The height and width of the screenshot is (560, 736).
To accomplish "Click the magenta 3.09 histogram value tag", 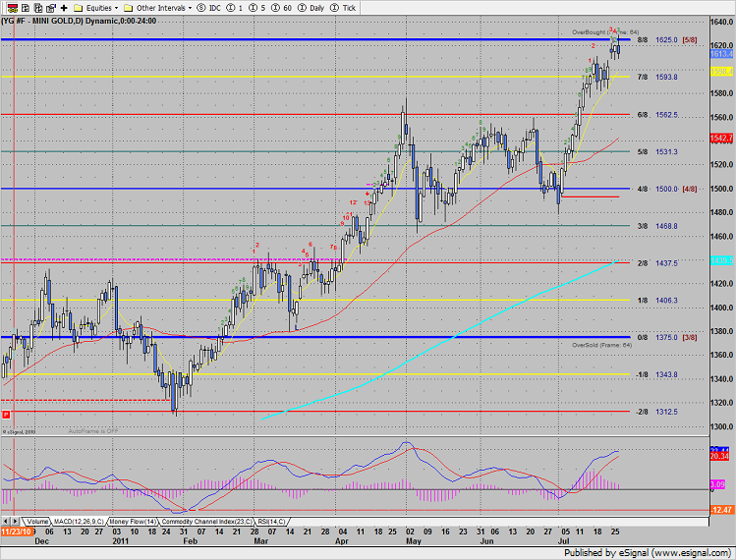I will (x=717, y=484).
